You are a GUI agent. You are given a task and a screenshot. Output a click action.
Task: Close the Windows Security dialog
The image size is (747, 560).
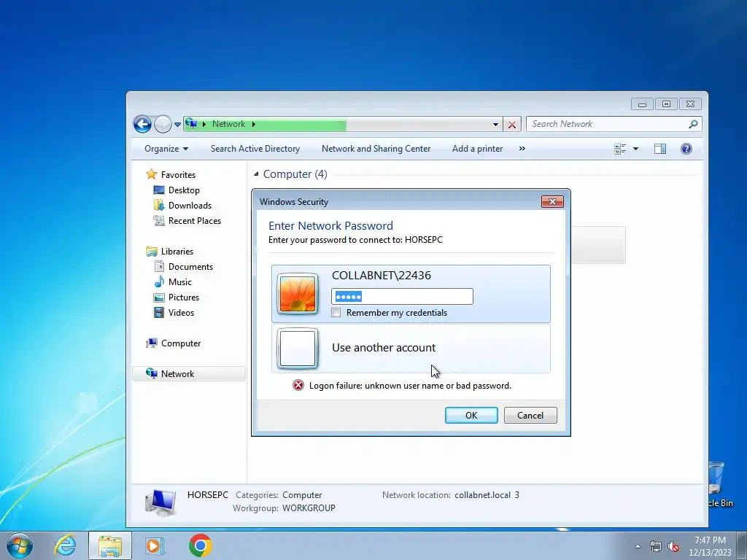552,201
